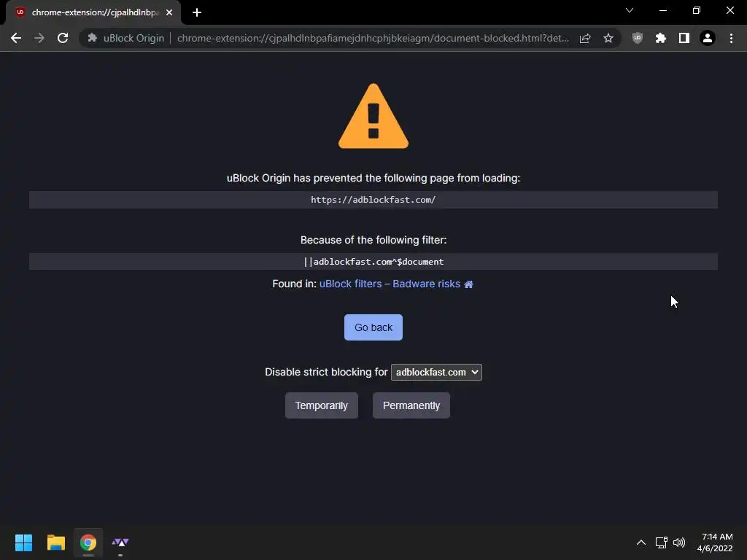The image size is (747, 560).
Task: Click the share page icon in address bar
Action: (x=585, y=38)
